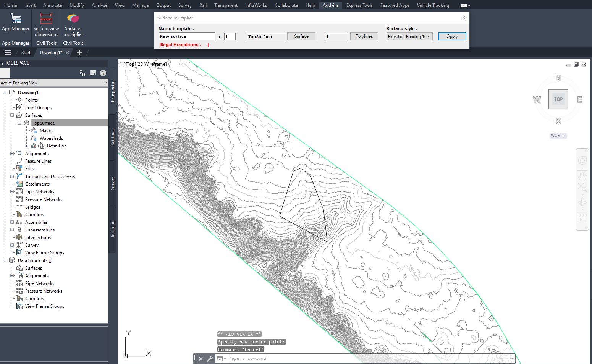This screenshot has height=364, width=592.
Task: Open the Surface style dropdown
Action: (409, 37)
